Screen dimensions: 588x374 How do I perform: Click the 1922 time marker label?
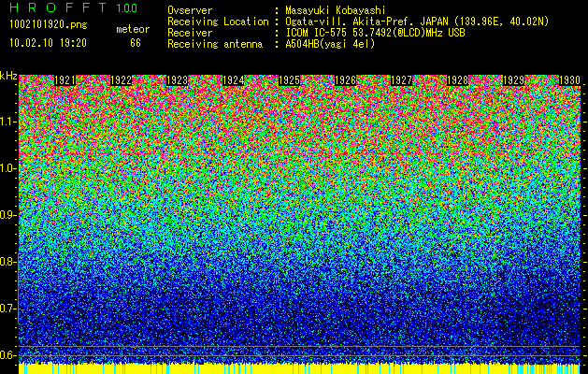(x=122, y=80)
